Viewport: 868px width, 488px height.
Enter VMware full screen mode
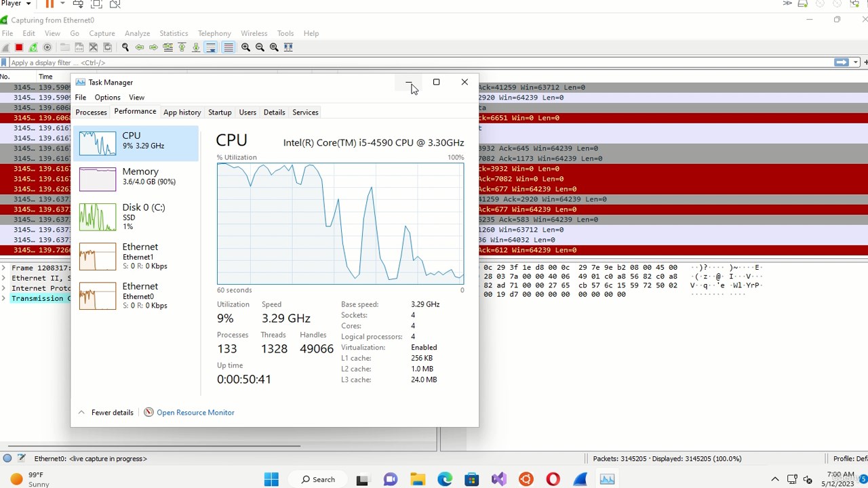96,4
